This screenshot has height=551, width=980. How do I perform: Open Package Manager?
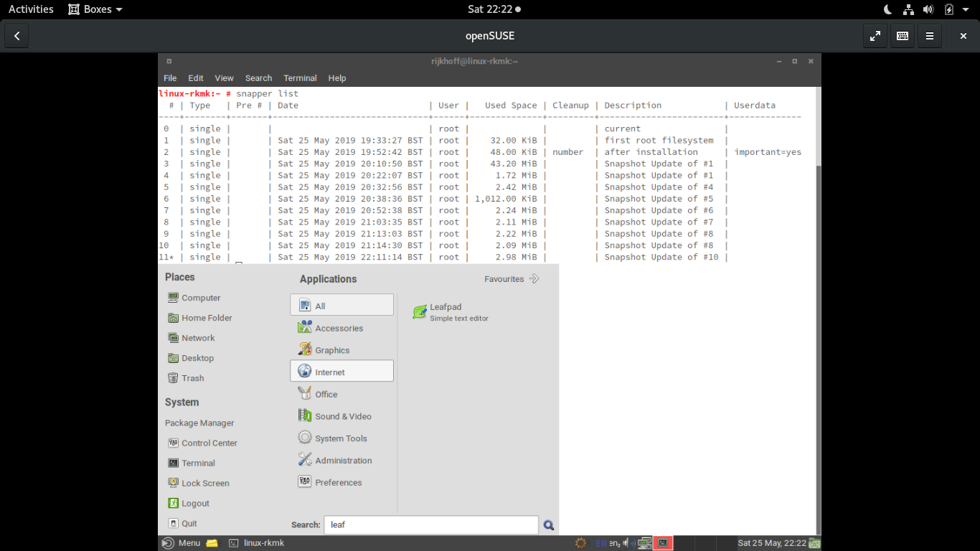199,423
